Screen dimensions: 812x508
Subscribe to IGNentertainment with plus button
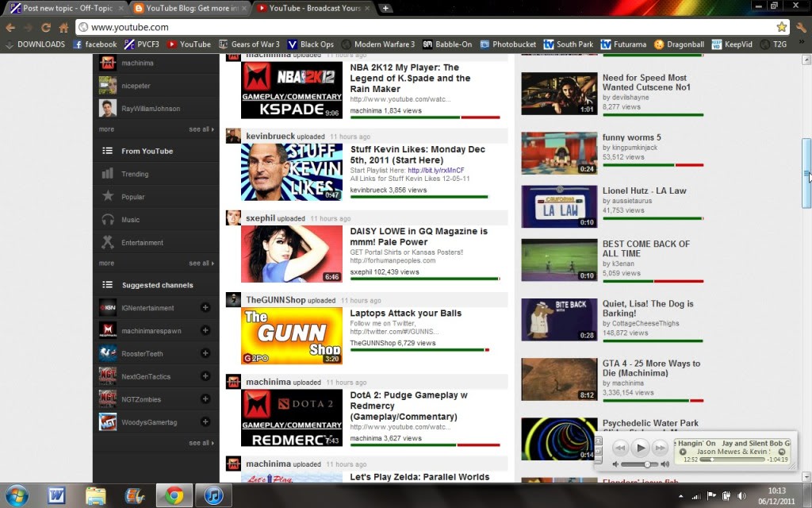[x=205, y=307]
